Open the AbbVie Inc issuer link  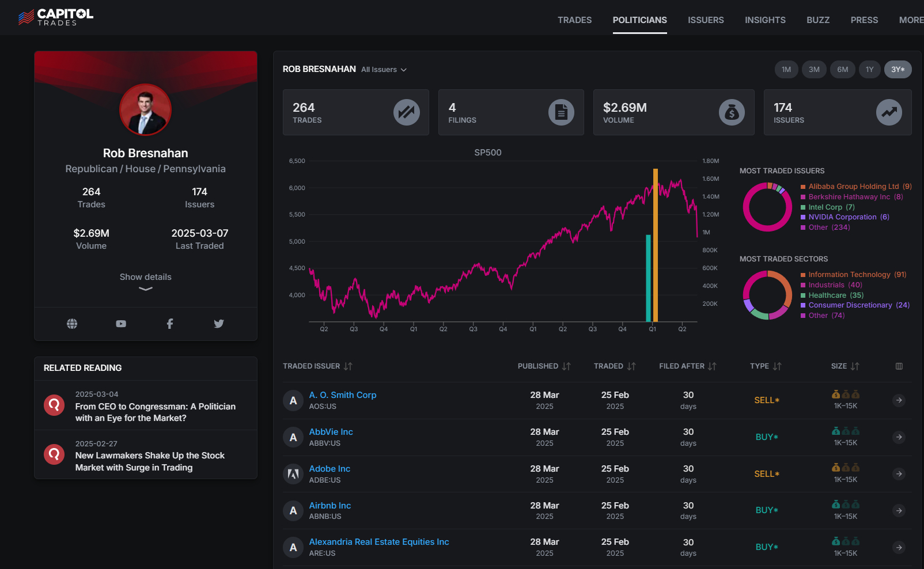(x=331, y=432)
